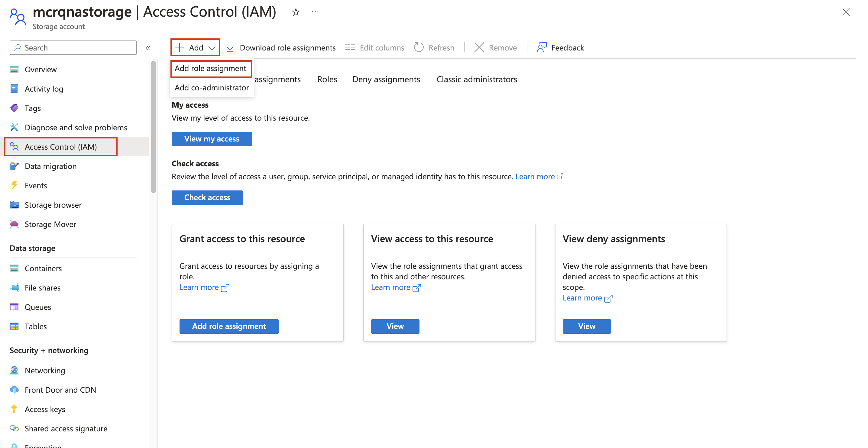Expand the Add dropdown chevron

coord(212,48)
